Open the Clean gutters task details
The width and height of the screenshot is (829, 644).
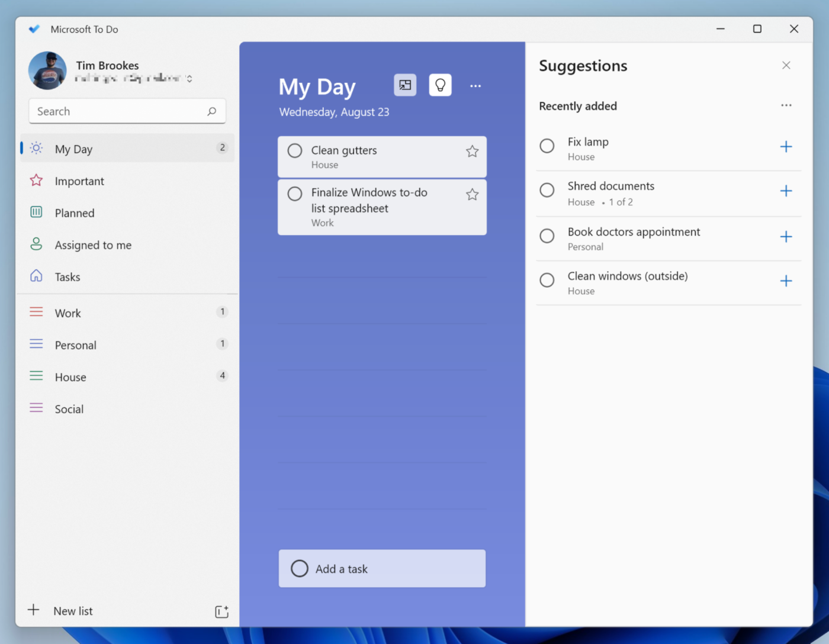tap(382, 157)
